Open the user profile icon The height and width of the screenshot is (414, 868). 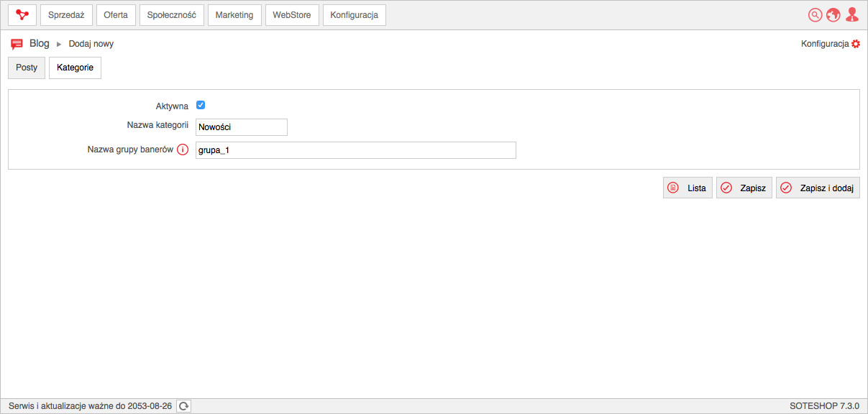pyautogui.click(x=852, y=14)
